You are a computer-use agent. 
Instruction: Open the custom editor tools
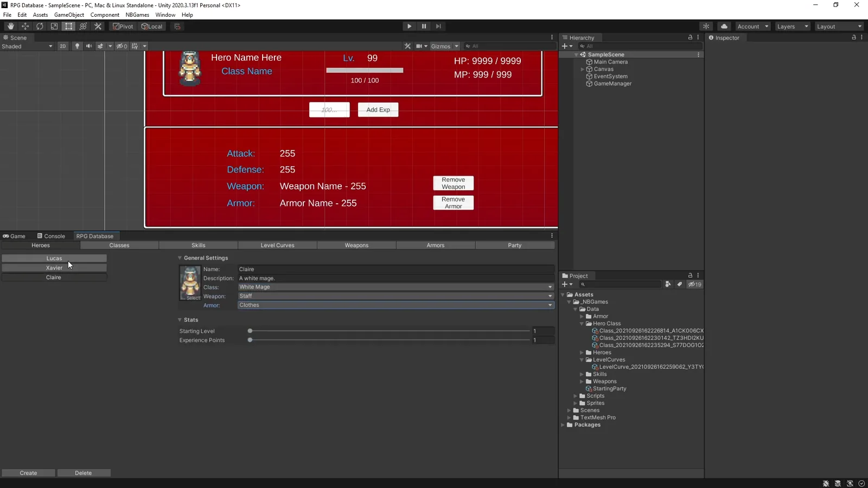[98, 26]
